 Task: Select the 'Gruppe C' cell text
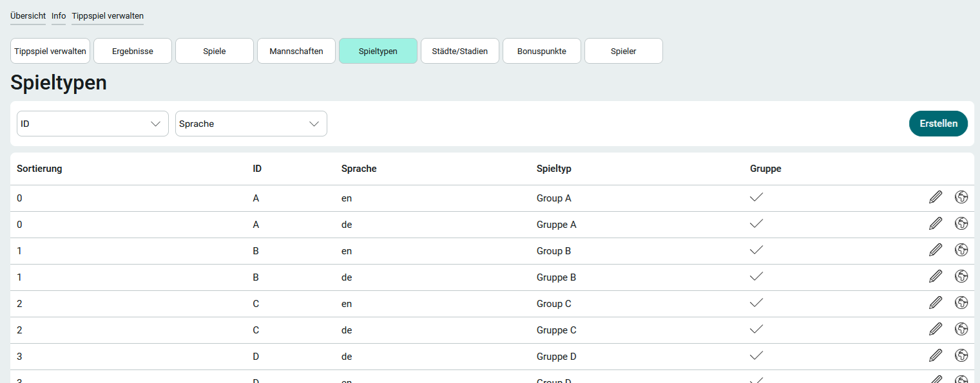click(x=557, y=330)
